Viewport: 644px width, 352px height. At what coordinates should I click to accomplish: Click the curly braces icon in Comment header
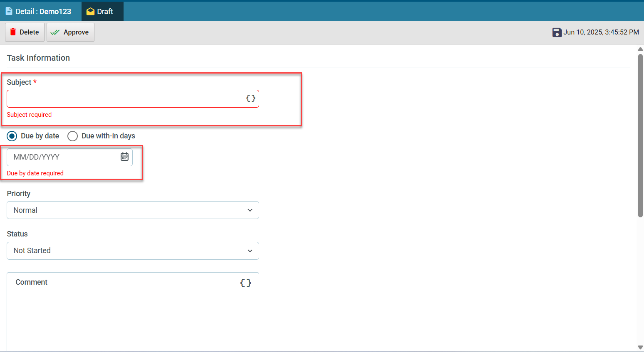pos(245,283)
